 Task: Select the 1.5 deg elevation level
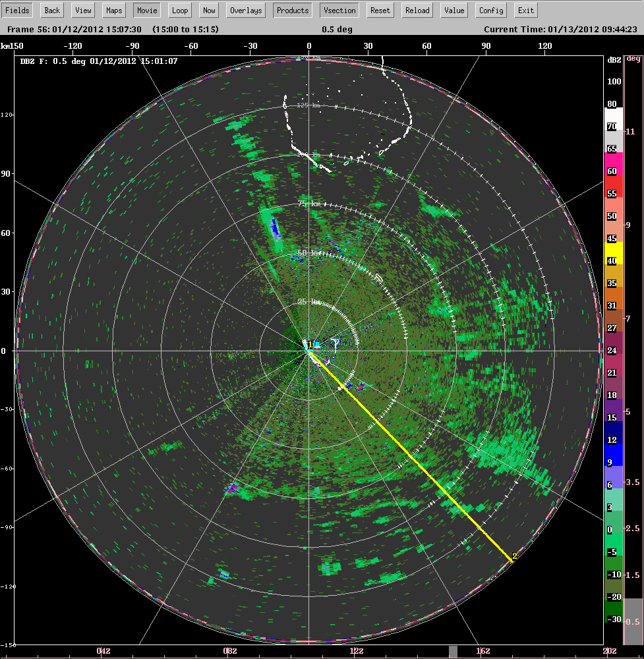tap(632, 575)
